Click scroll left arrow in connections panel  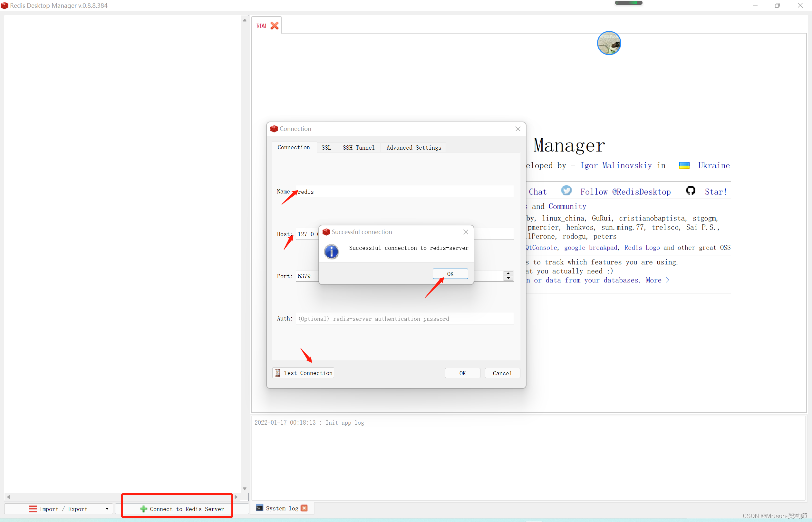click(x=8, y=497)
